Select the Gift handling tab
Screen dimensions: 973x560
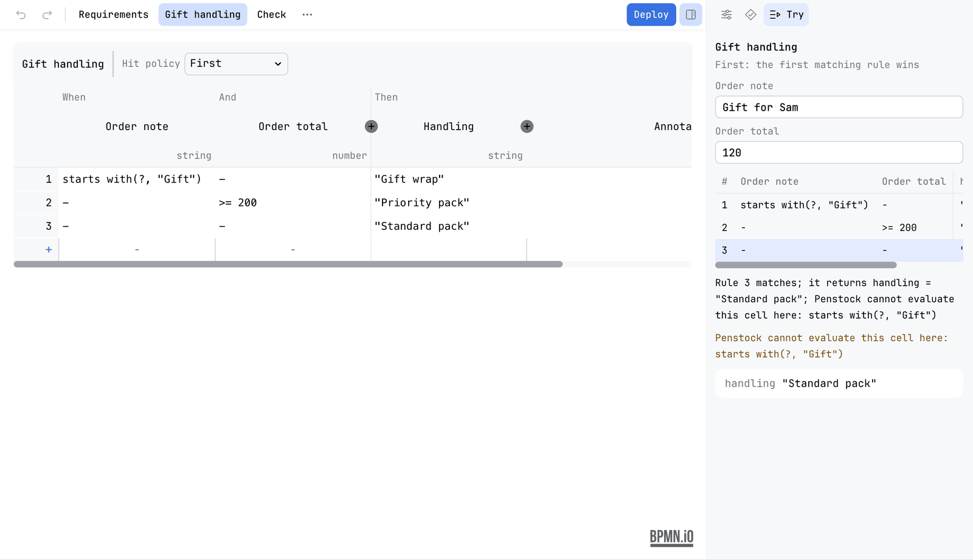point(203,15)
